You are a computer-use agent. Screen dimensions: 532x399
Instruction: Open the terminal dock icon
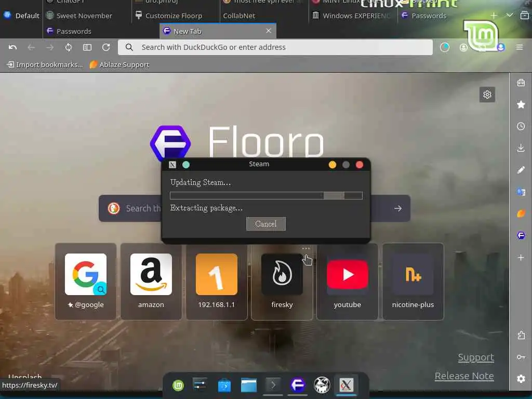coord(273,385)
